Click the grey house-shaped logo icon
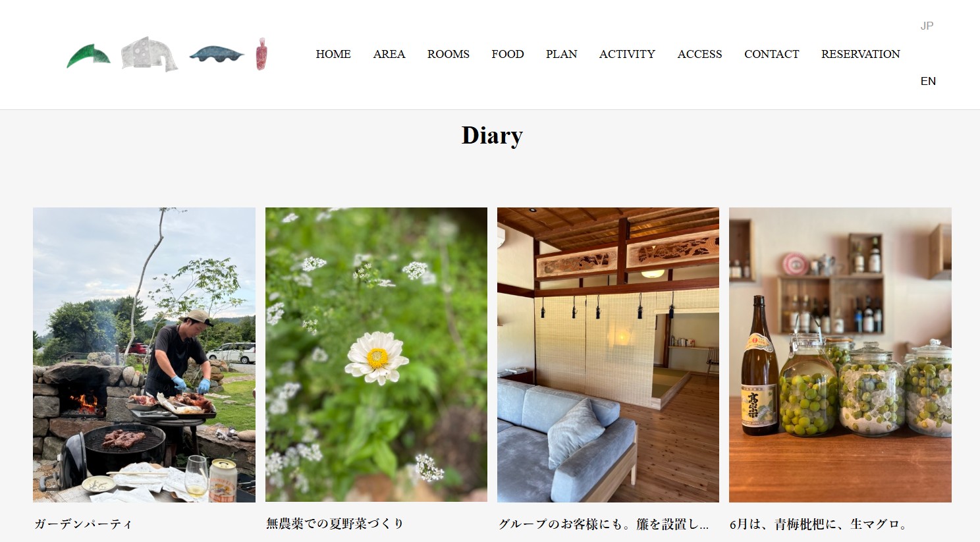 coord(150,54)
